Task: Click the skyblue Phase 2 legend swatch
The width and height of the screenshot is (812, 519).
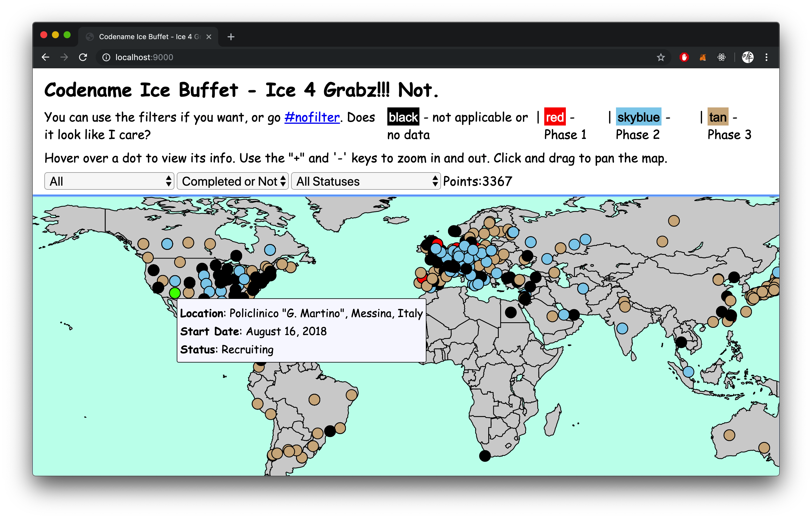Action: (x=638, y=117)
